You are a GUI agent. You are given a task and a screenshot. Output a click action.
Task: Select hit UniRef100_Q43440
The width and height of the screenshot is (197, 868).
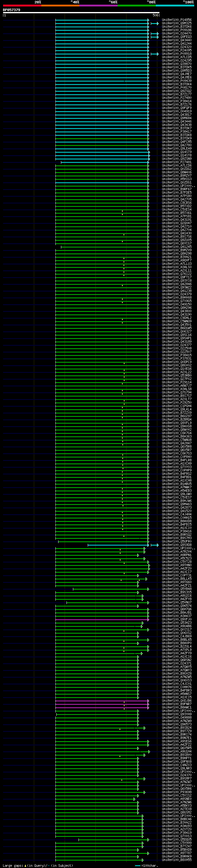click(176, 40)
